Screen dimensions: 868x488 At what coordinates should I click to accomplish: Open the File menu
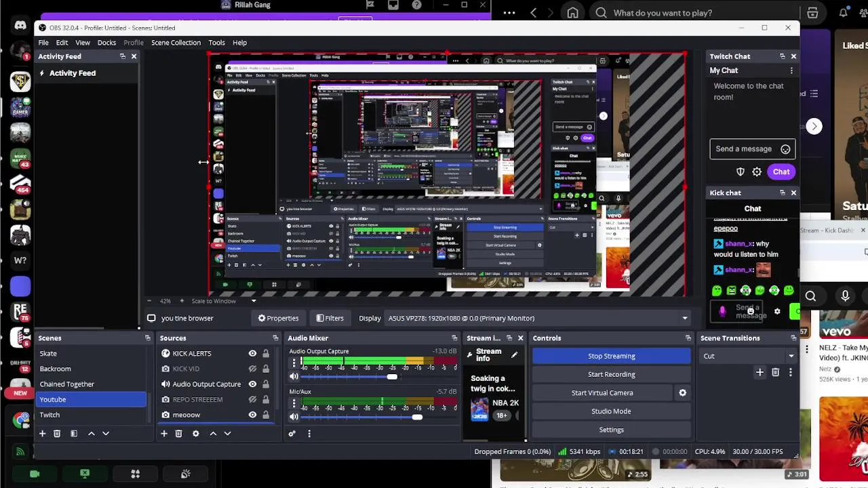click(x=43, y=43)
